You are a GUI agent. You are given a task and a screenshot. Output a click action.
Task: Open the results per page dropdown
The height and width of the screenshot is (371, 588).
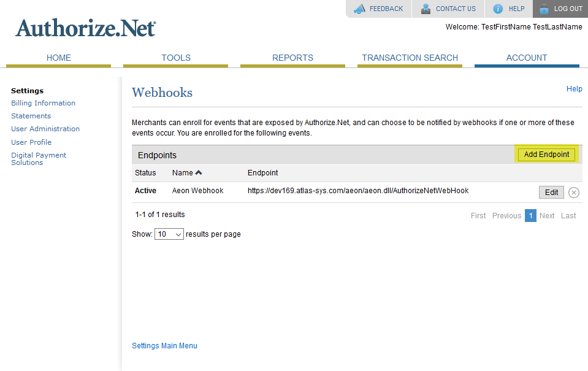click(169, 234)
